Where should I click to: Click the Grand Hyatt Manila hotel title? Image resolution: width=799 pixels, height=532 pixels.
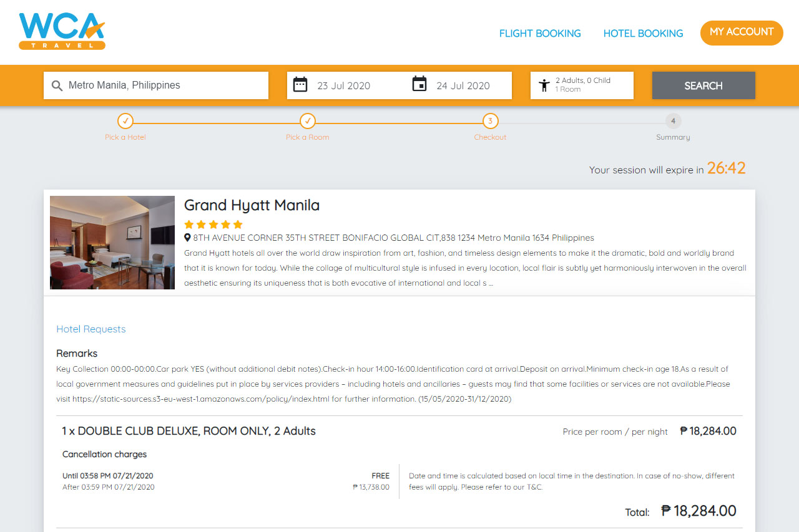click(x=252, y=205)
